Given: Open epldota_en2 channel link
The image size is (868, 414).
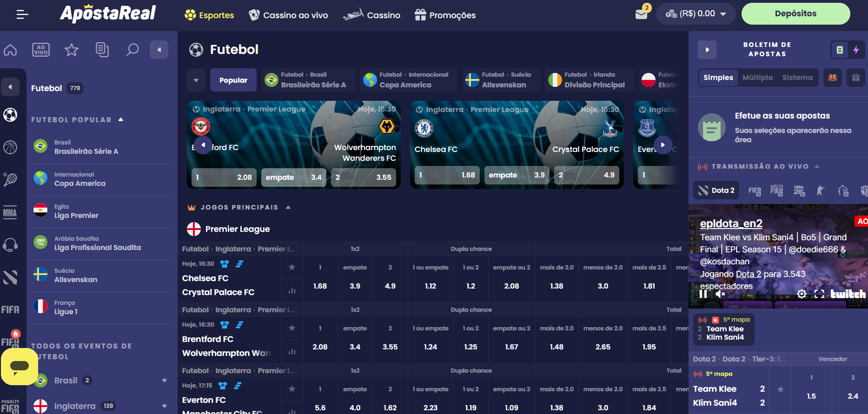Looking at the screenshot, I should click(x=731, y=223).
